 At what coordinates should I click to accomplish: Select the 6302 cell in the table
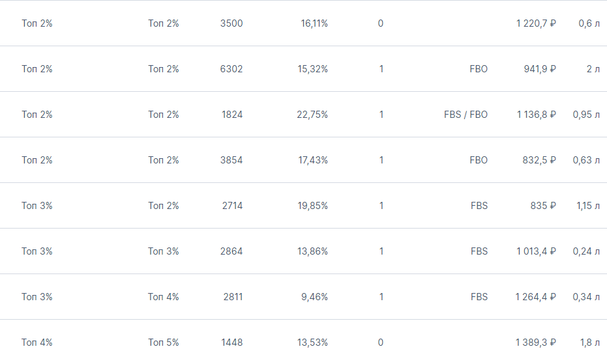pos(231,69)
